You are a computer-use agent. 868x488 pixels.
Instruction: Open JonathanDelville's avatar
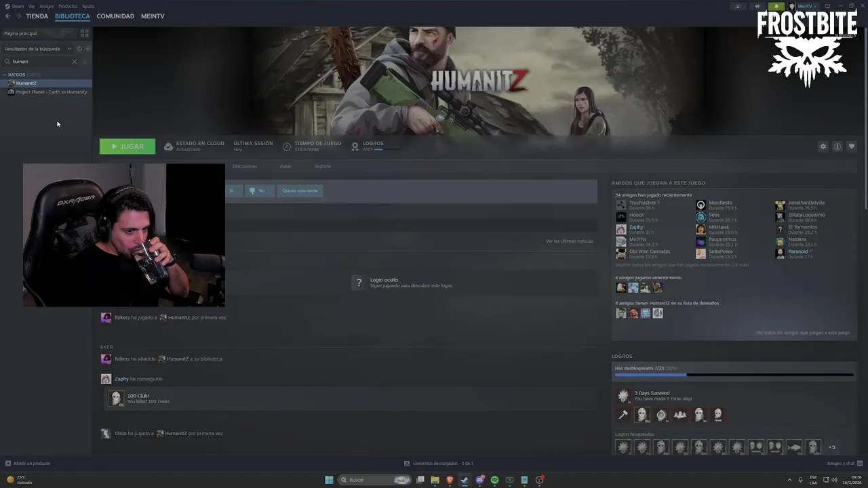[x=780, y=205]
